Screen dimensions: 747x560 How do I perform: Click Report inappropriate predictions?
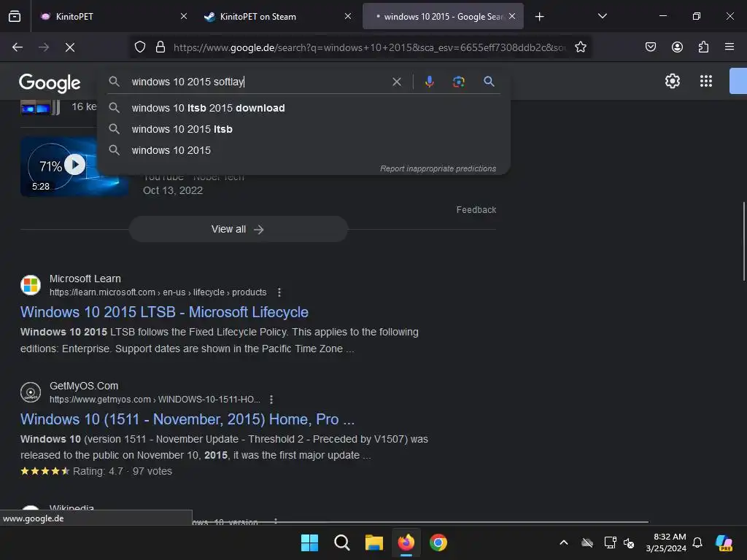[438, 168]
